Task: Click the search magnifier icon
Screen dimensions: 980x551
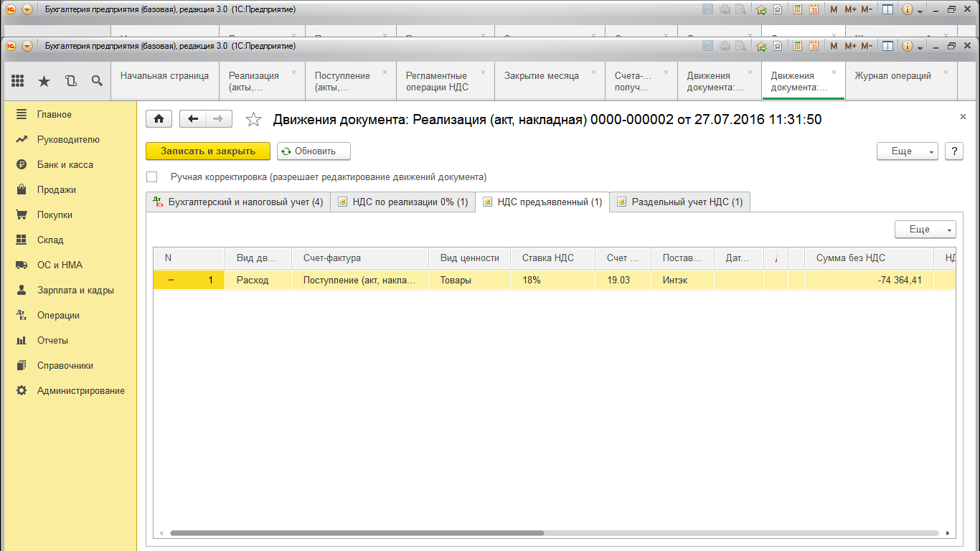Action: click(x=97, y=81)
